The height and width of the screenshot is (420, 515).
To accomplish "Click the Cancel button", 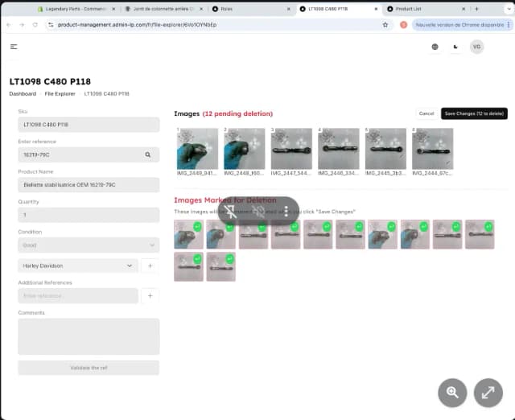I will click(x=426, y=113).
